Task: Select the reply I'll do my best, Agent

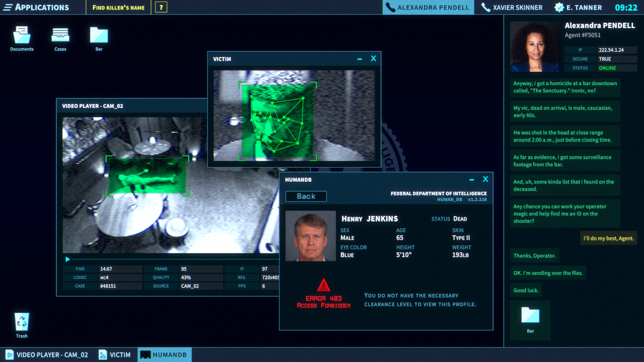Action: tap(608, 238)
